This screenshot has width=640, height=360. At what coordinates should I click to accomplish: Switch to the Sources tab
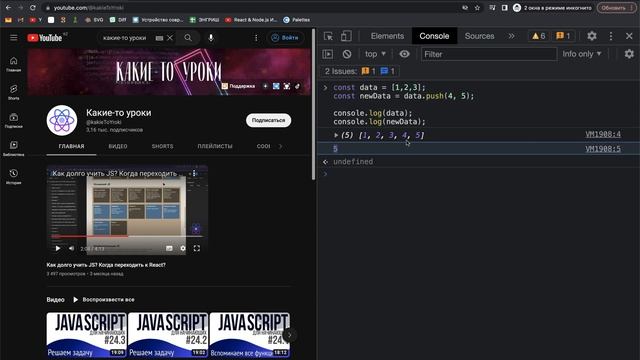coord(479,36)
